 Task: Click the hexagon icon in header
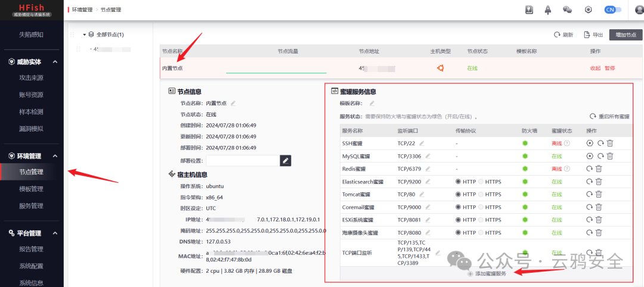tap(588, 10)
